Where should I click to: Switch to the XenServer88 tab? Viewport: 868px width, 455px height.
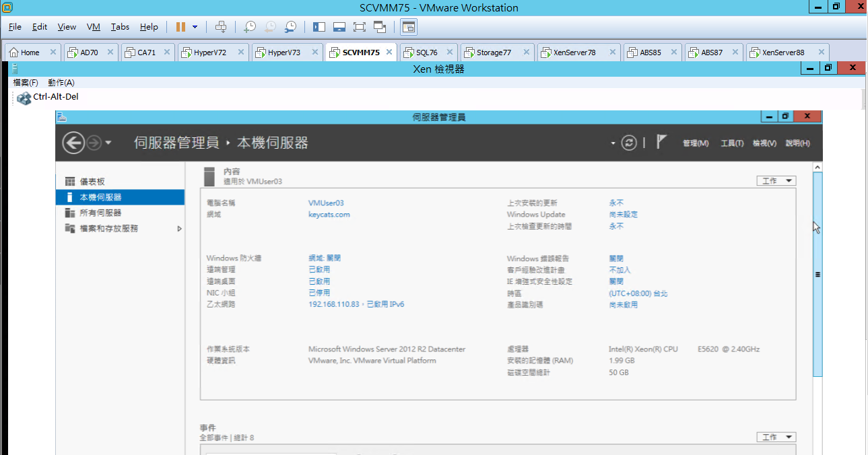pyautogui.click(x=788, y=52)
